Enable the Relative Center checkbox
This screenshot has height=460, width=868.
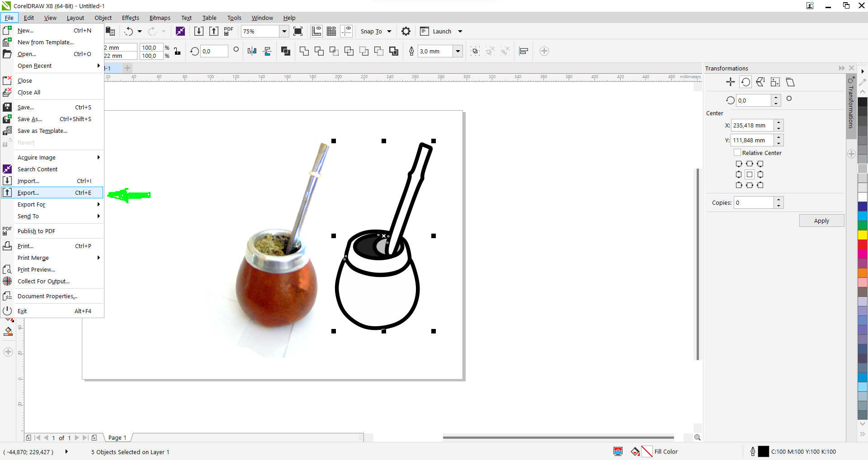pyautogui.click(x=737, y=153)
